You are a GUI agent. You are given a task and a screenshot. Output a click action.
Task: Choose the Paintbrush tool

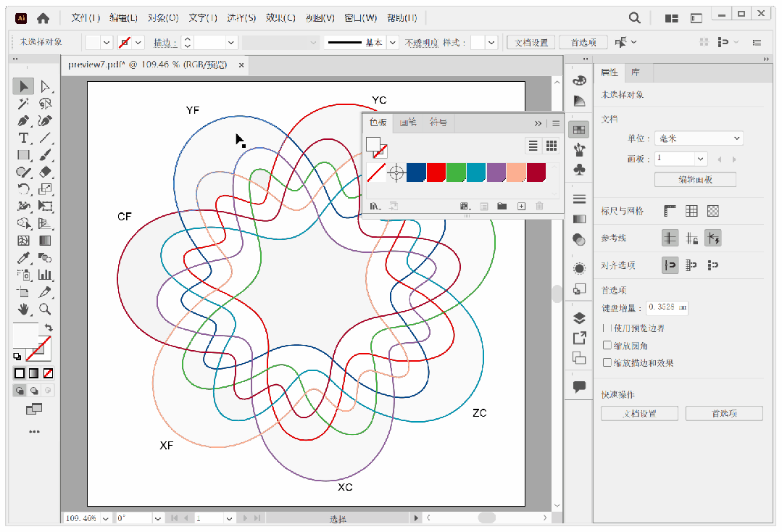click(45, 155)
